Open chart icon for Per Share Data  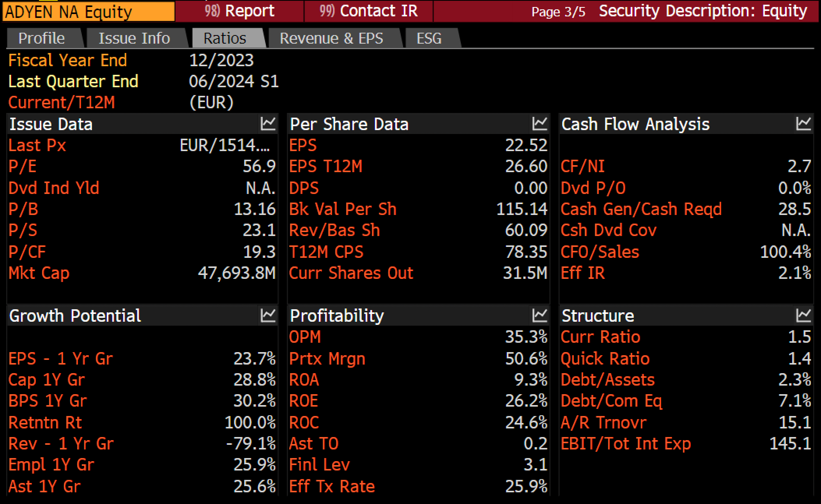tap(540, 124)
